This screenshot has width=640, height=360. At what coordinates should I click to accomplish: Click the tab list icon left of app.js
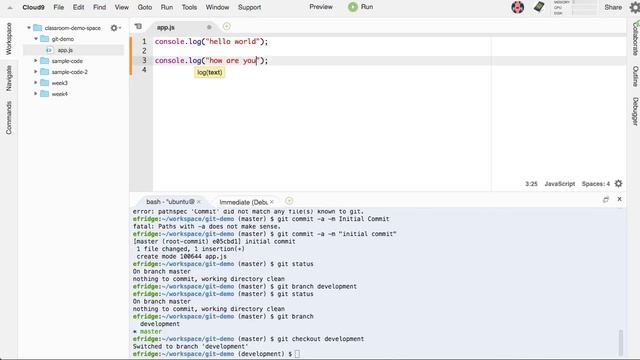[138, 27]
